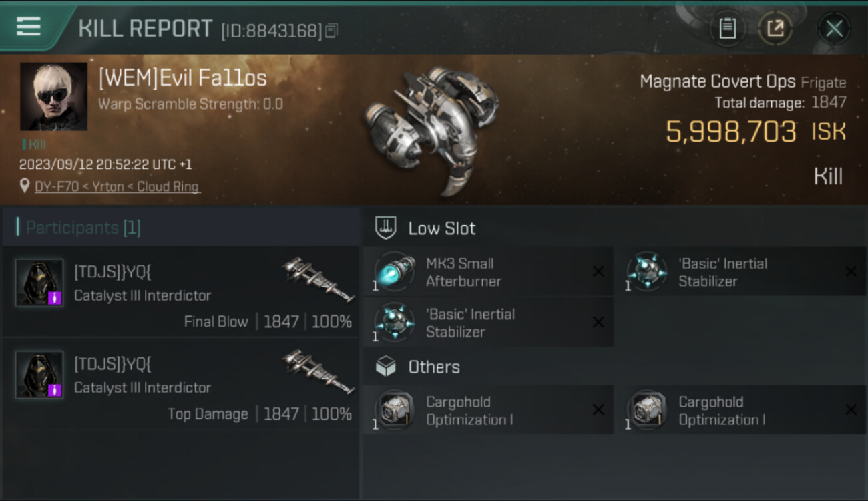Viewport: 868px width, 501px height.
Task: Click the first 'Basic' Inertial Stabilizer icon
Action: (646, 272)
